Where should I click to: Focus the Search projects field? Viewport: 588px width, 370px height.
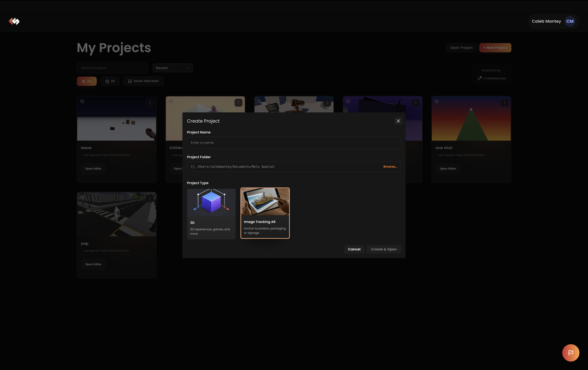pos(112,68)
